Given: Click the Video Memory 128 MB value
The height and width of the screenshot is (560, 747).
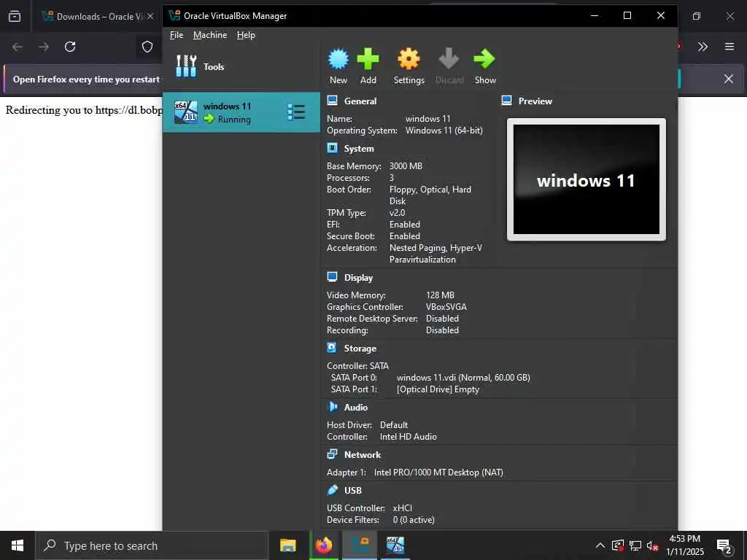Looking at the screenshot, I should tap(440, 295).
